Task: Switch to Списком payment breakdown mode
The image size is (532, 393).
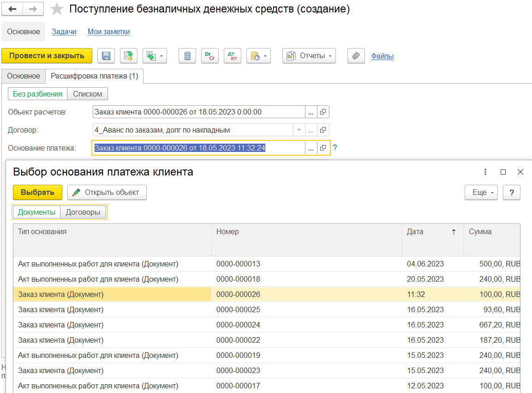Action: (88, 94)
